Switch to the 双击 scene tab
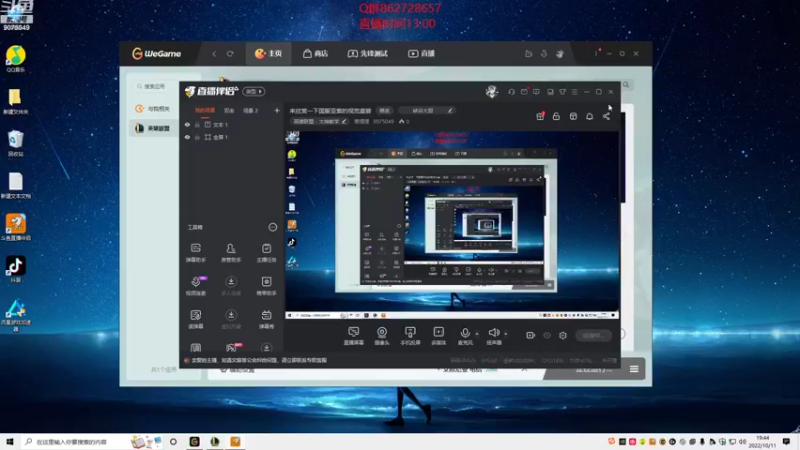The width and height of the screenshot is (800, 450). 229,110
